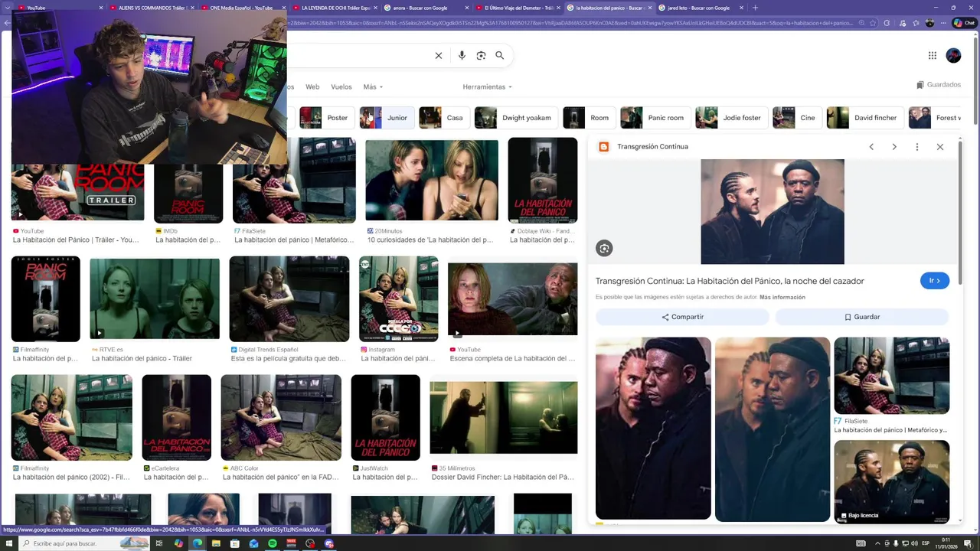Open the FilaSiete related image in preview panel

tap(892, 376)
